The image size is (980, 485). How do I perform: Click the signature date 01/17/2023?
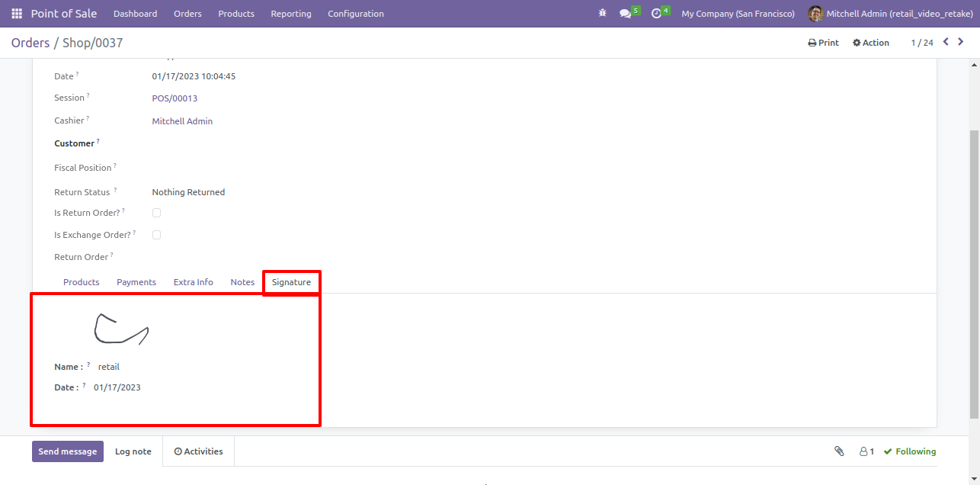(117, 387)
